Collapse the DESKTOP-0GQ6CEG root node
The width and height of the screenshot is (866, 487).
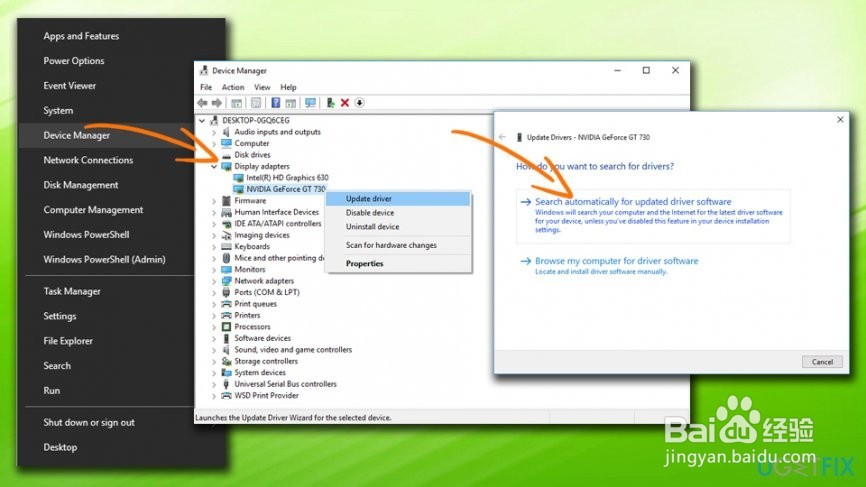click(x=202, y=120)
